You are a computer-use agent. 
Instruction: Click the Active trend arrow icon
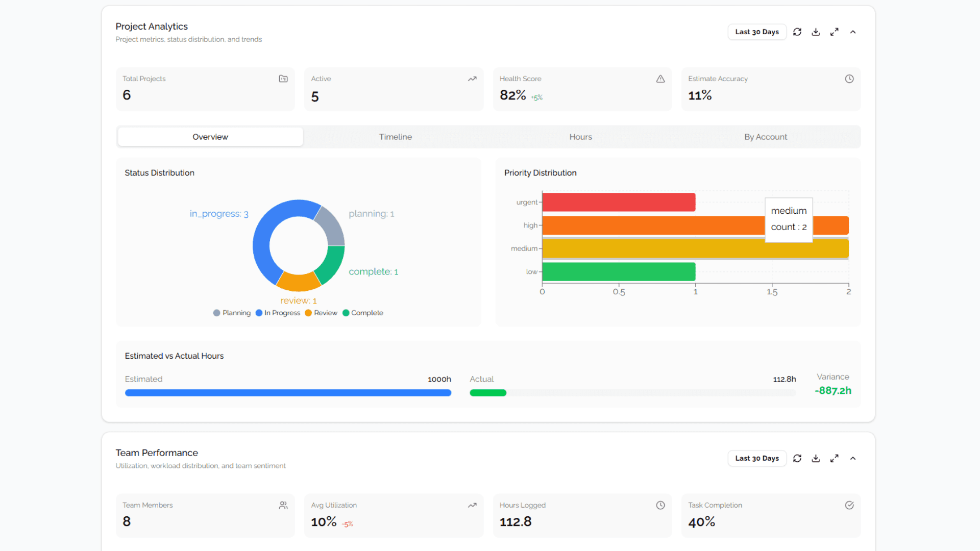pyautogui.click(x=472, y=79)
